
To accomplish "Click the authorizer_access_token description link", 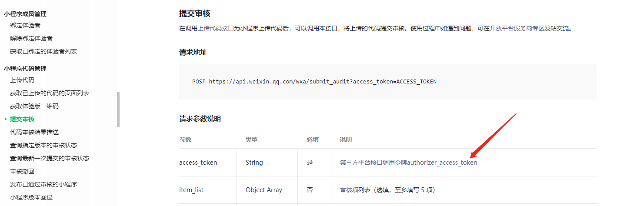I will (x=408, y=163).
